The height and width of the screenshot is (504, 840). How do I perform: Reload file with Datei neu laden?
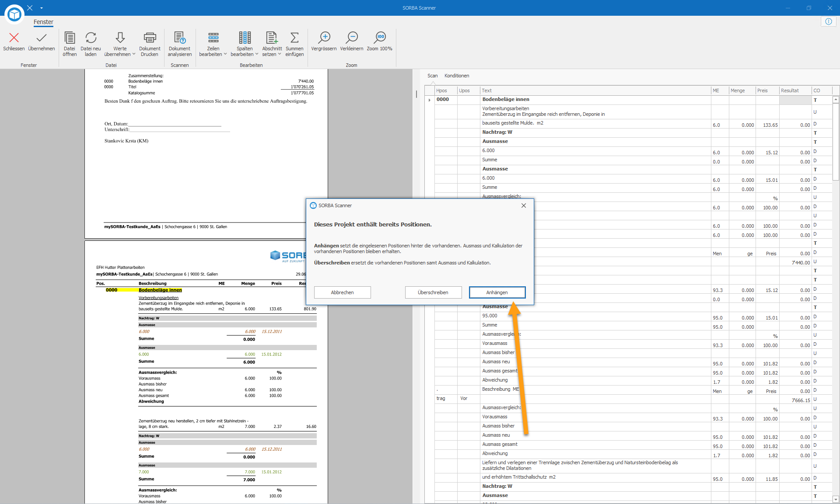[91, 44]
